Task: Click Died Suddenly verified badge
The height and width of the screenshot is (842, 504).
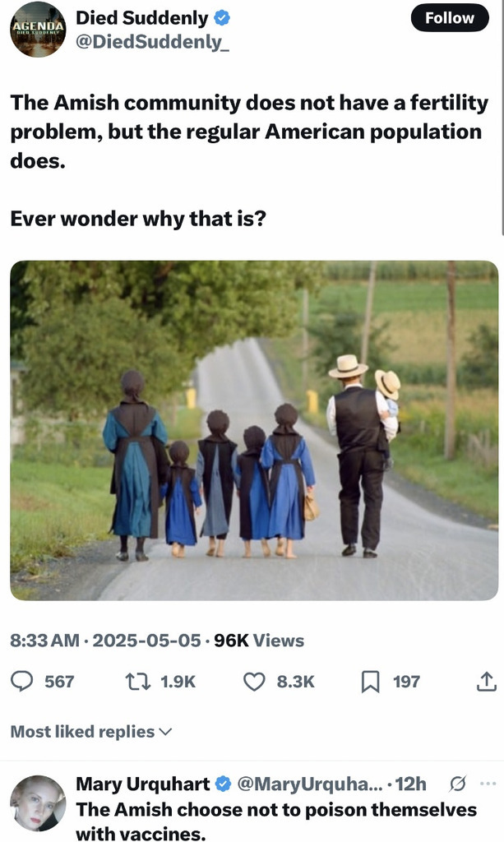Action: point(222,18)
